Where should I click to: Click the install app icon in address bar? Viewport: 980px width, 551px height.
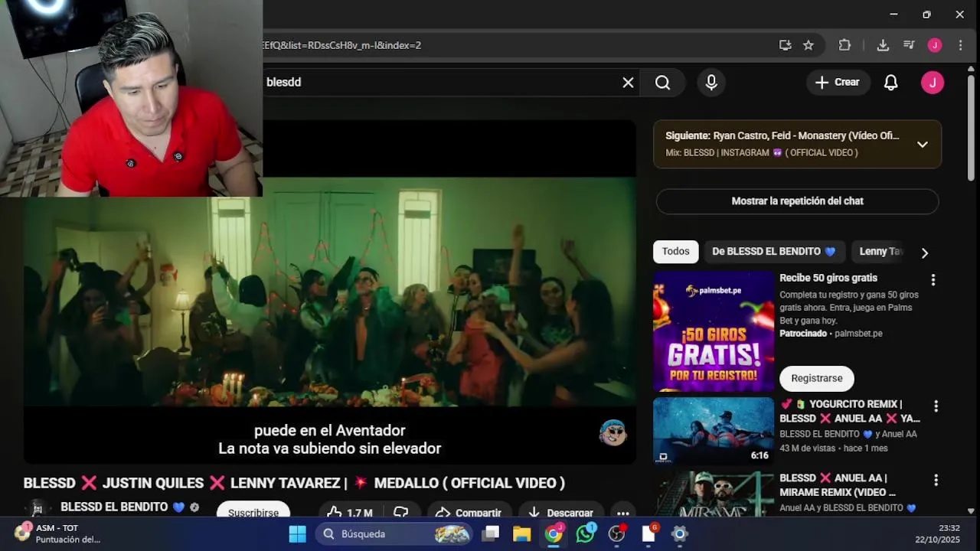pyautogui.click(x=785, y=45)
